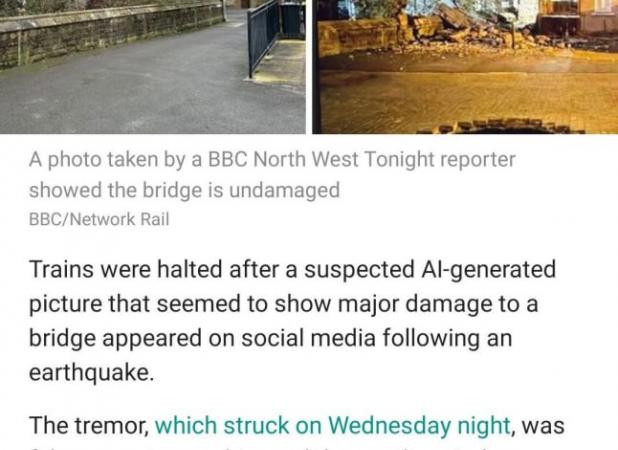Click the white gap dividing the two photos
This screenshot has width=618, height=450.
309,67
